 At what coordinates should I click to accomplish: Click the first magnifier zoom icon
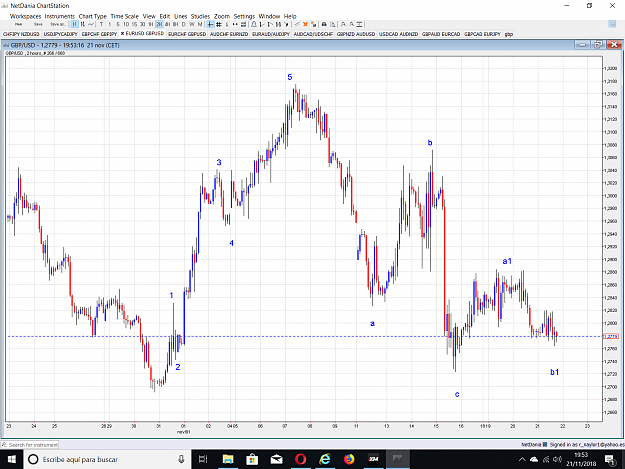(x=343, y=24)
